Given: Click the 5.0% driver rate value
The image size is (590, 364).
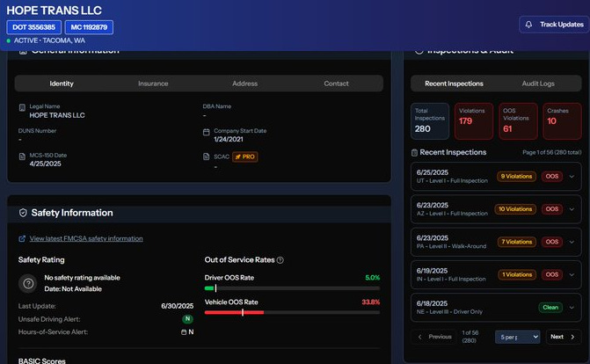Looking at the screenshot, I should coord(372,278).
